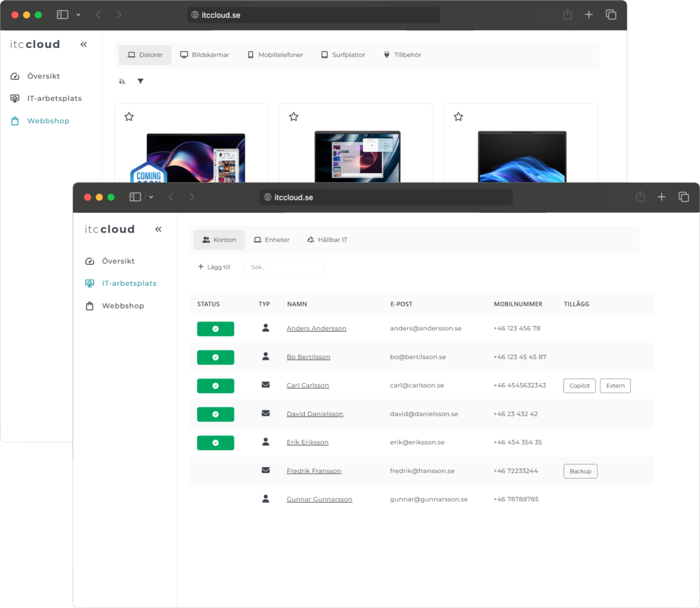Click the share icon in front Safari toolbar
Screen dimensions: 700x608
tap(640, 197)
